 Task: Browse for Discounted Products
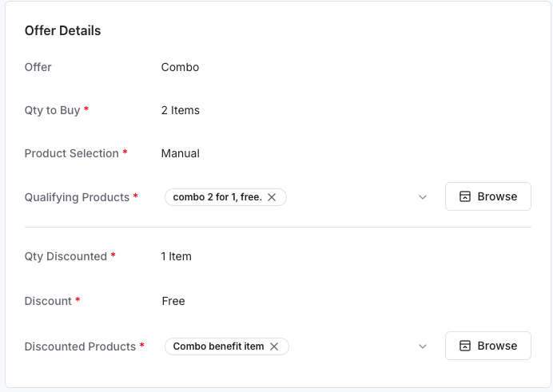(x=487, y=346)
